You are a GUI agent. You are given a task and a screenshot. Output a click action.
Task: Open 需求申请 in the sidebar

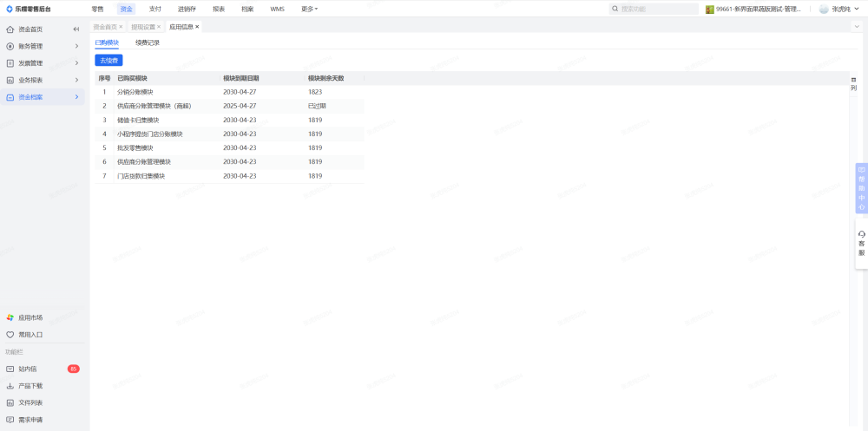pos(30,420)
